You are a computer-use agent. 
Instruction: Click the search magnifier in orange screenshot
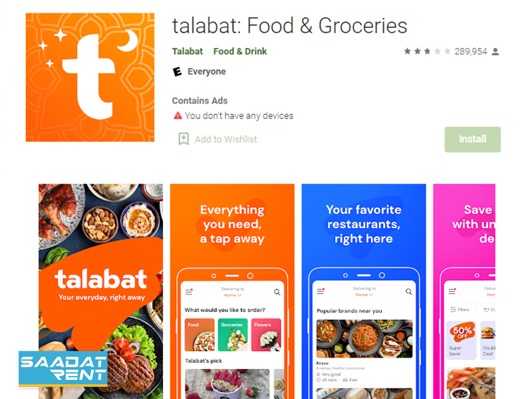277,292
